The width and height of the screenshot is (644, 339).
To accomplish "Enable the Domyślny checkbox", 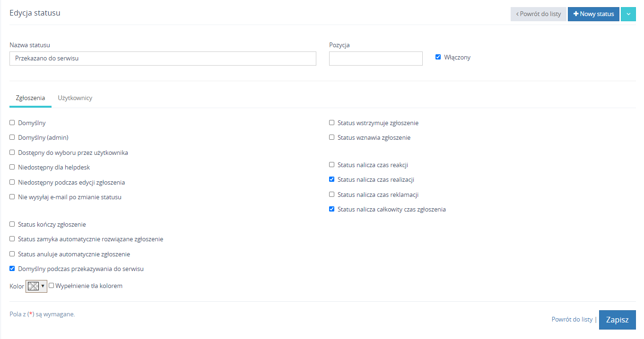I will coord(12,123).
